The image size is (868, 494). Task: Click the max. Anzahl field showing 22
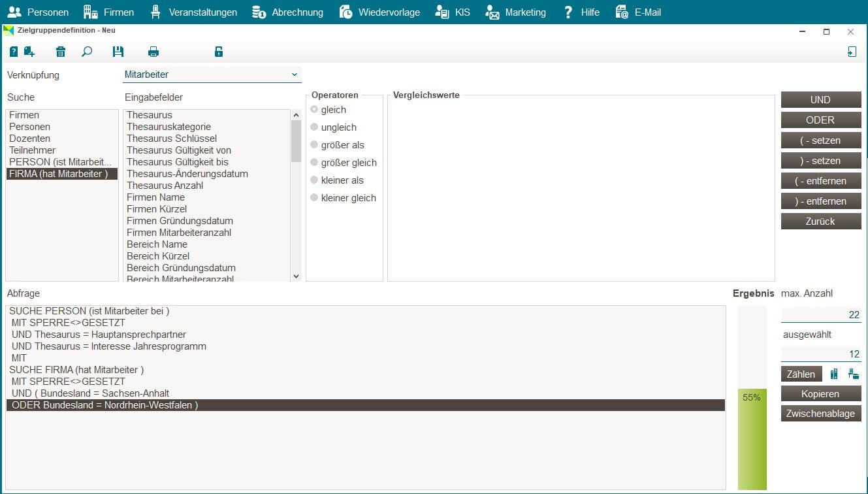pyautogui.click(x=821, y=315)
